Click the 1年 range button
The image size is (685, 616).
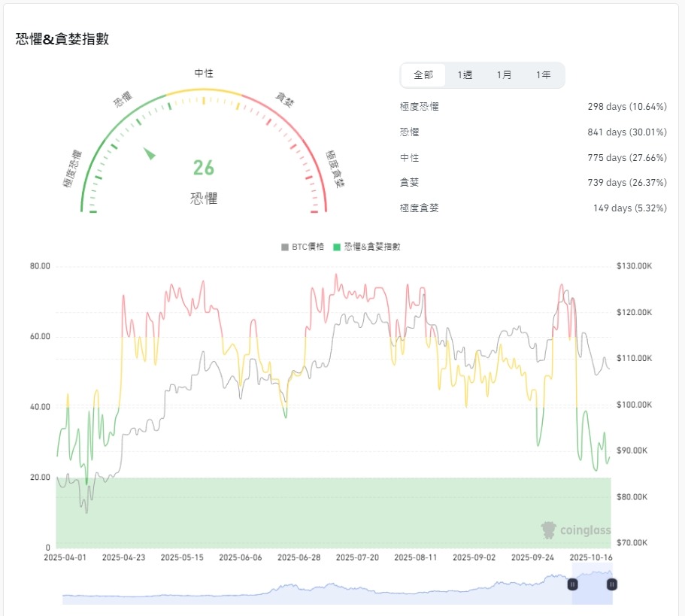(543, 74)
